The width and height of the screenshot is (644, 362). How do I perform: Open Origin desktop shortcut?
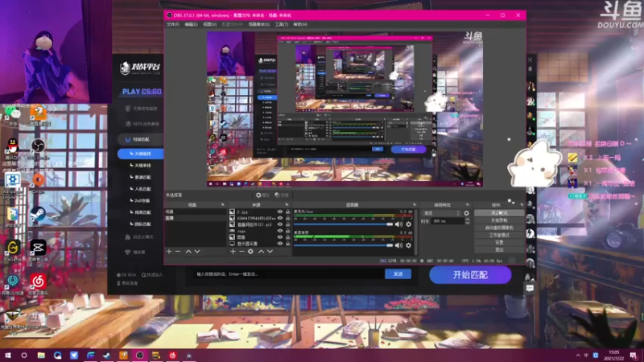click(x=38, y=183)
